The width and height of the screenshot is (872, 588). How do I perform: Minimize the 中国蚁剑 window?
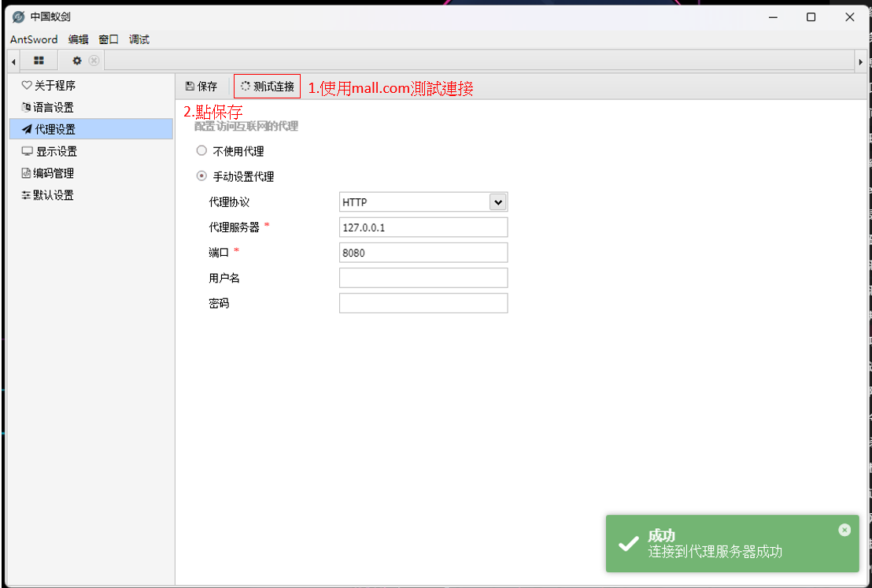(x=773, y=17)
